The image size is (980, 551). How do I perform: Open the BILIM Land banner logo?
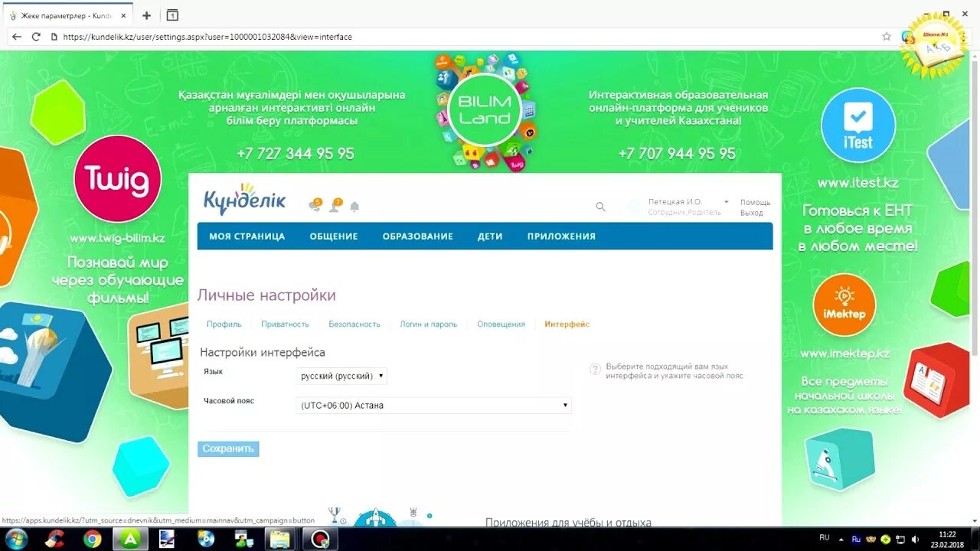point(484,109)
